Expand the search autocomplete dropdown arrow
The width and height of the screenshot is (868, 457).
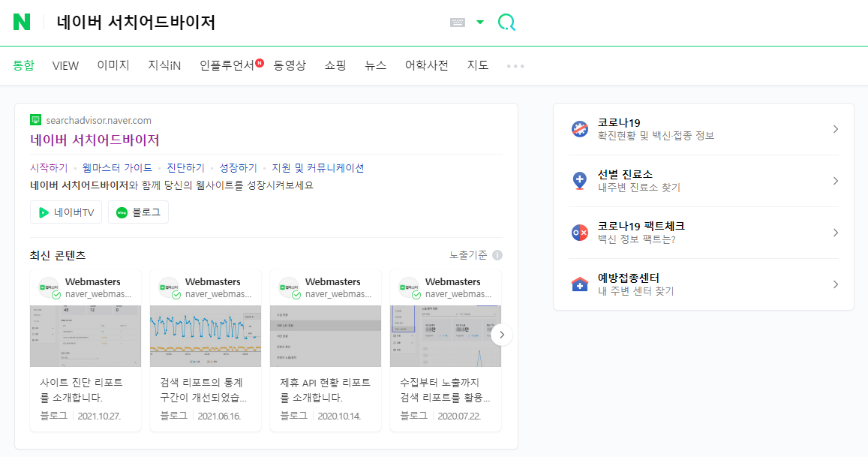[480, 23]
